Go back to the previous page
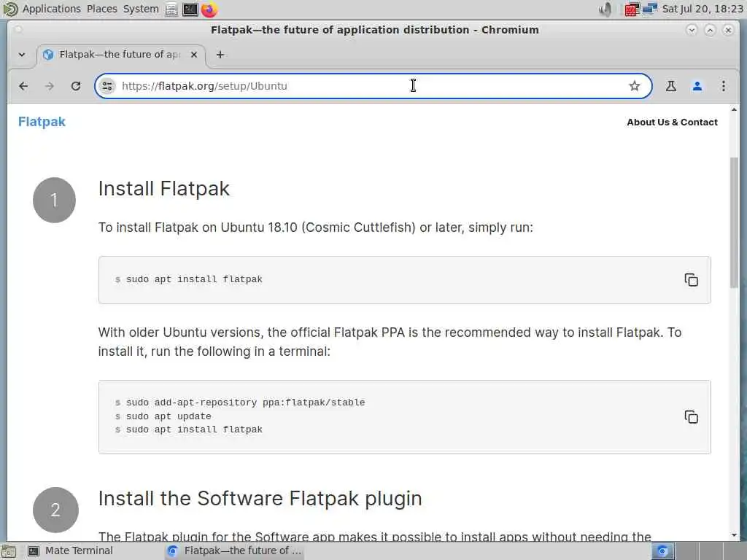The image size is (747, 560). coord(23,86)
